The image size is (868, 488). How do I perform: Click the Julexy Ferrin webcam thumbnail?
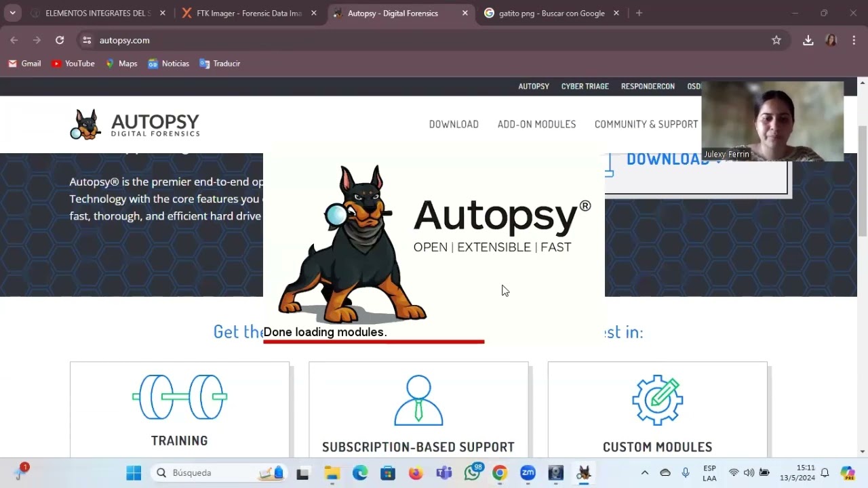(x=772, y=121)
